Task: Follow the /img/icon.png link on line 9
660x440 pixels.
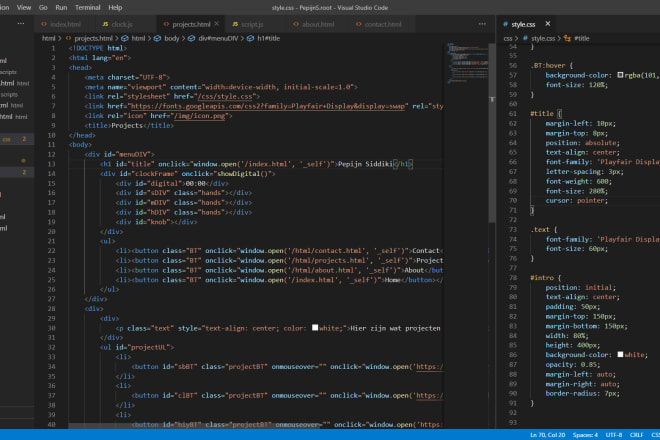Action: 200,116
